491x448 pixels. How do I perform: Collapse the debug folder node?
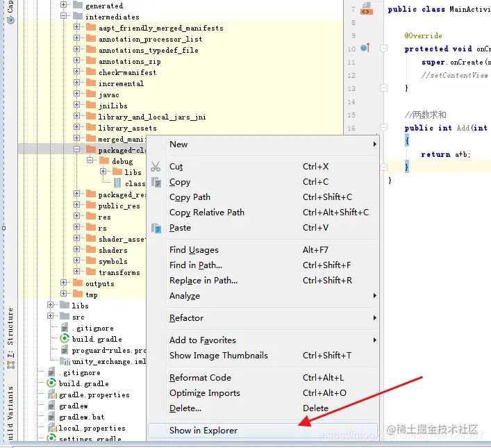[90, 160]
